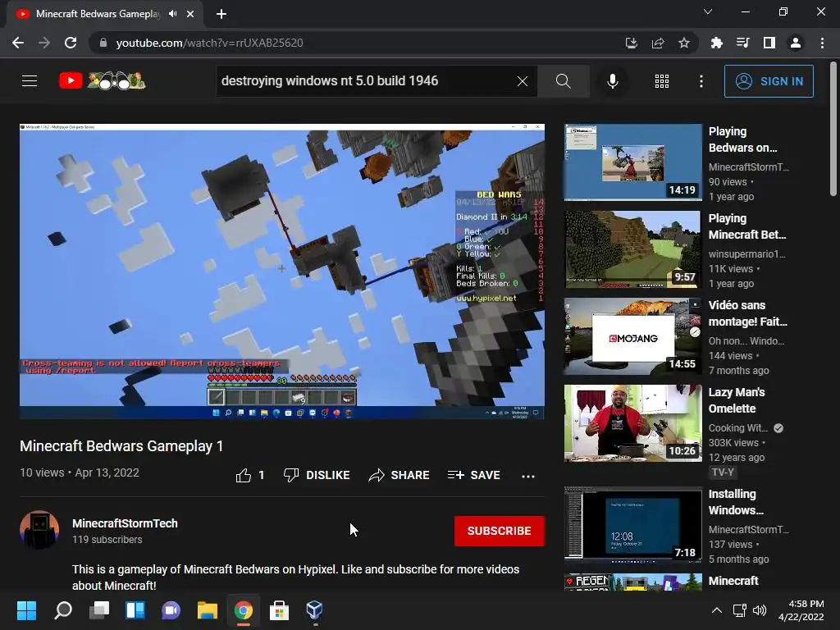Click the address bar URL
The height and width of the screenshot is (630, 840).
coord(209,43)
